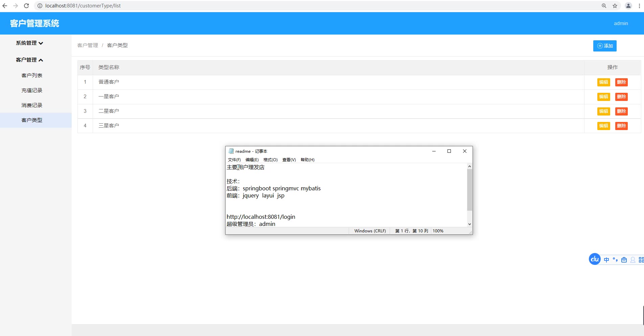
Task: Click the 客户类型 breadcrumb text
Action: [117, 45]
